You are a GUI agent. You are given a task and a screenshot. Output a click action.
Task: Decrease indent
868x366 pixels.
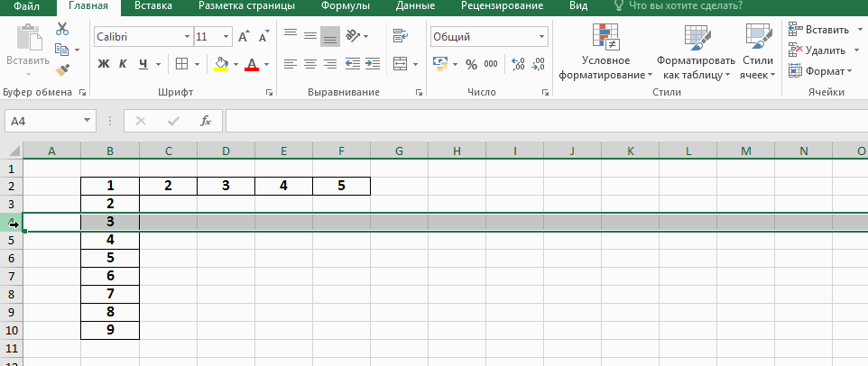click(353, 64)
